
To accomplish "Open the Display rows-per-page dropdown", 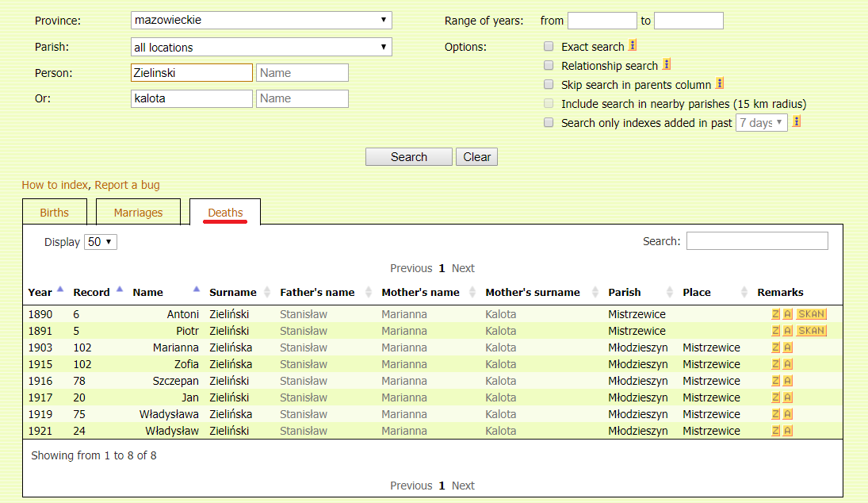I will tap(101, 242).
